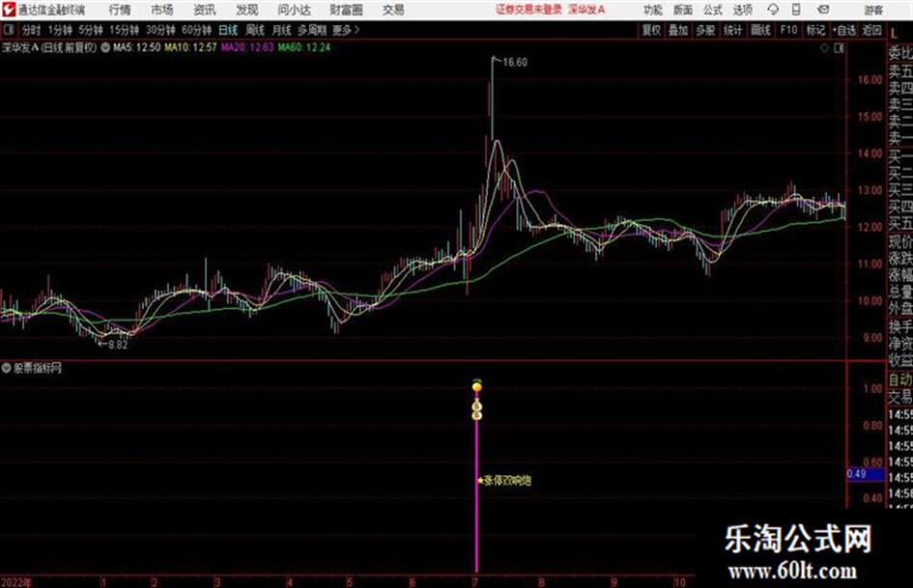The image size is (913, 588).
Task: Switch to 60分钟 period tab
Action: coord(197,30)
